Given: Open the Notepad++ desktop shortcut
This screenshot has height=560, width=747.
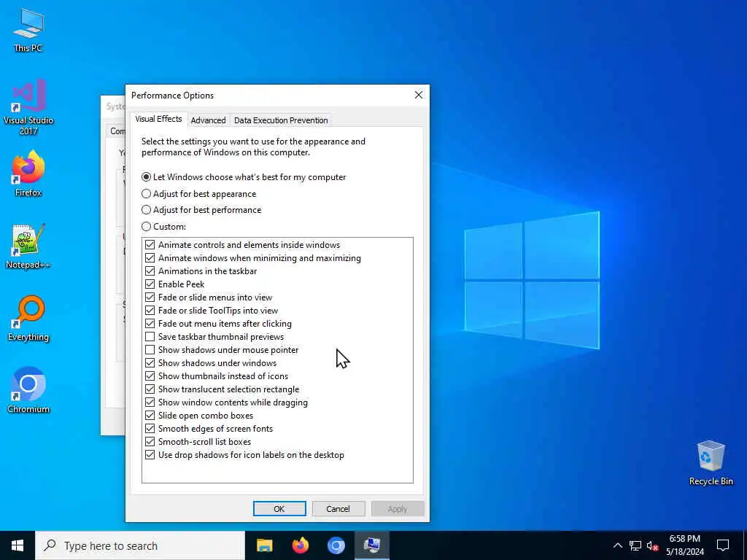Looking at the screenshot, I should [x=28, y=246].
